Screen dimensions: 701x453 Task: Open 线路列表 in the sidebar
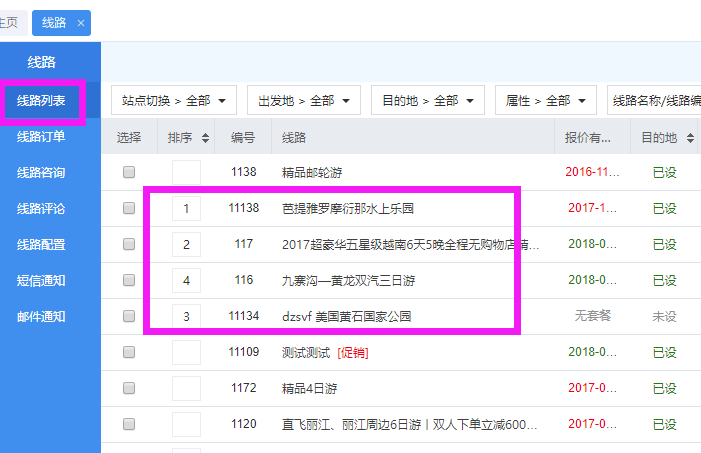tap(41, 100)
